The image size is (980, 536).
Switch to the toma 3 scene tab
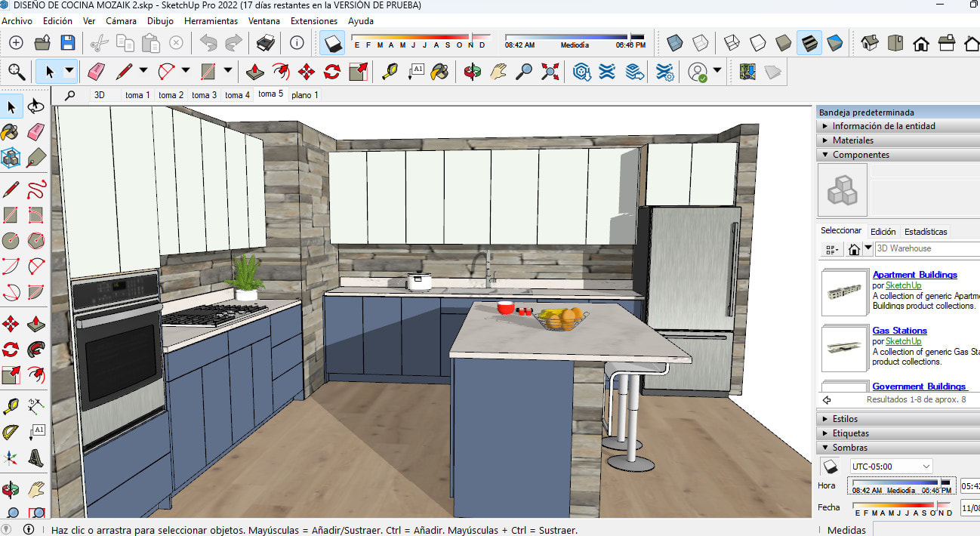pyautogui.click(x=204, y=95)
